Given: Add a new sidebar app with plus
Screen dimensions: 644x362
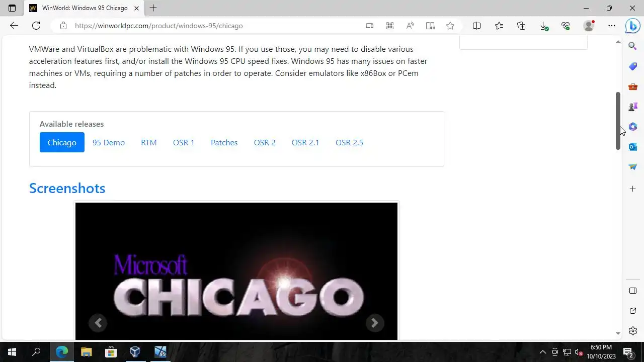Looking at the screenshot, I should click(633, 189).
